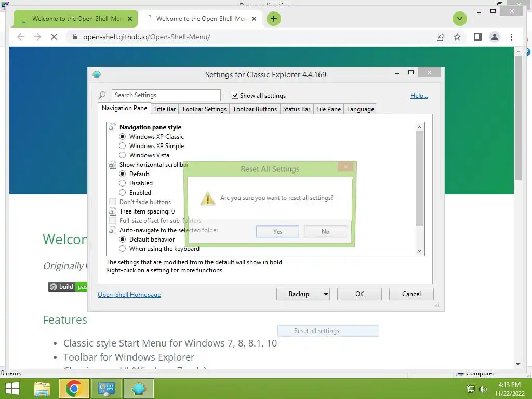
Task: Click the Chrome back arrow icon
Action: 21,37
